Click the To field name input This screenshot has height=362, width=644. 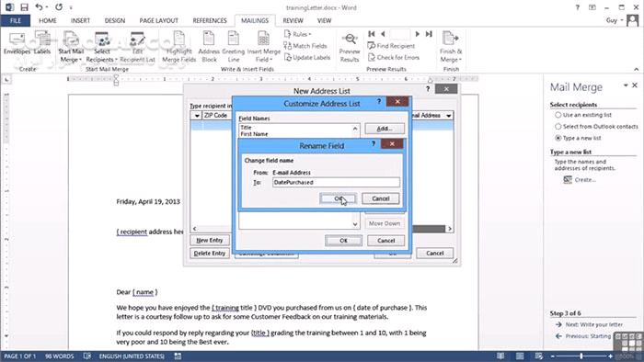click(336, 182)
